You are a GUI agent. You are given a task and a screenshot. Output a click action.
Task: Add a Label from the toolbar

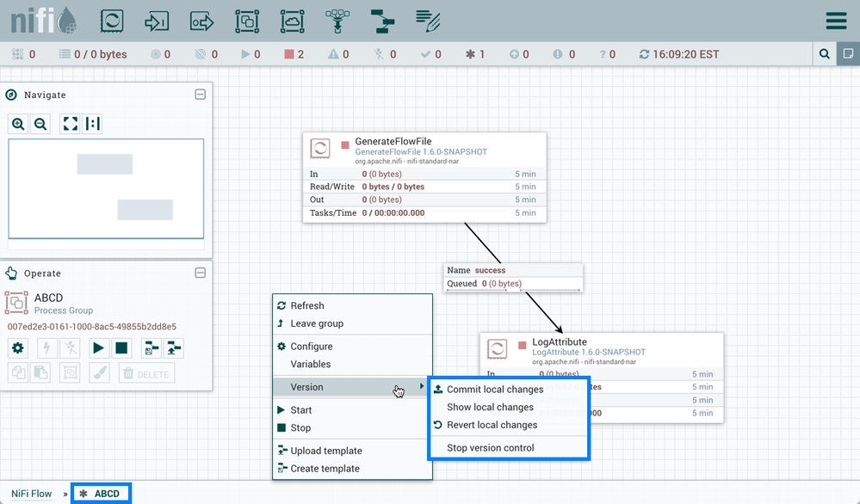428,21
